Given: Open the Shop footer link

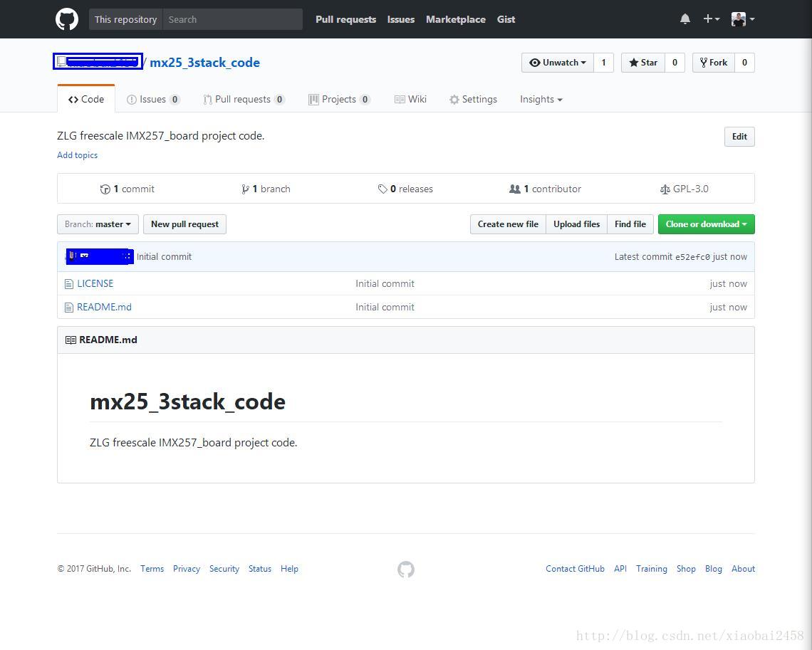Looking at the screenshot, I should click(686, 569).
